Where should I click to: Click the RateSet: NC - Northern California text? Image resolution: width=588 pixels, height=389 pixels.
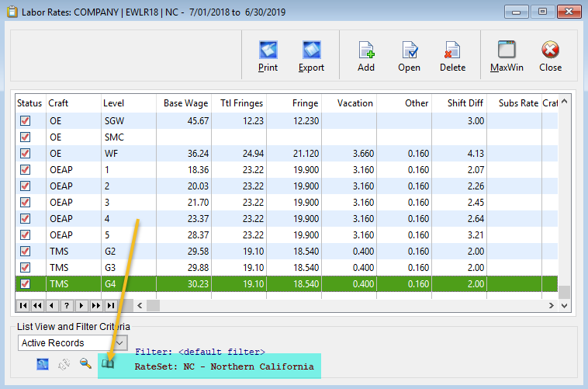pos(224,366)
